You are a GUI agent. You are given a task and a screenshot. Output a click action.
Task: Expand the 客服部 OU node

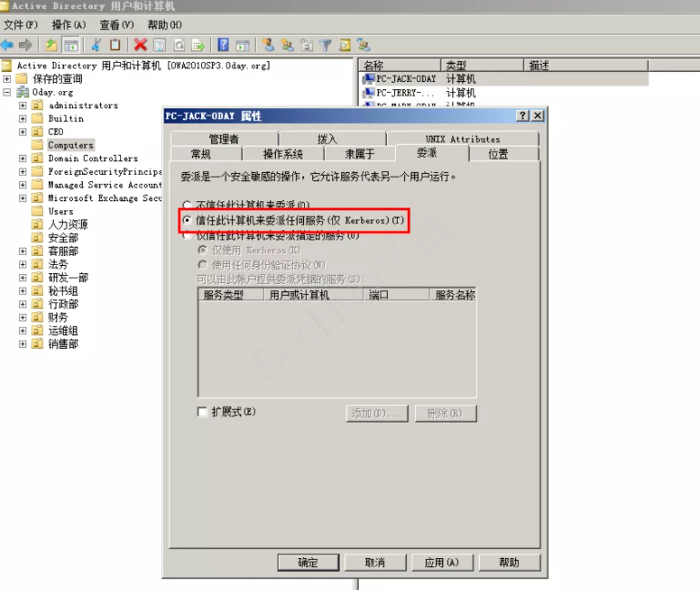point(23,251)
